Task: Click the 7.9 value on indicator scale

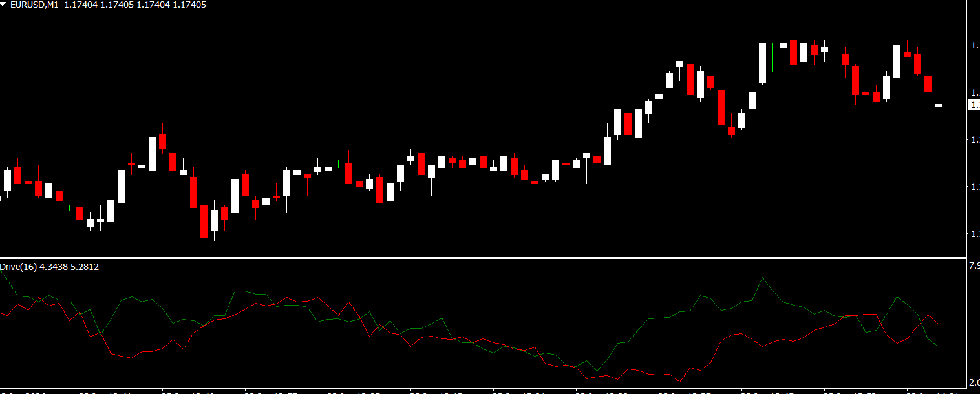Action: point(974,265)
